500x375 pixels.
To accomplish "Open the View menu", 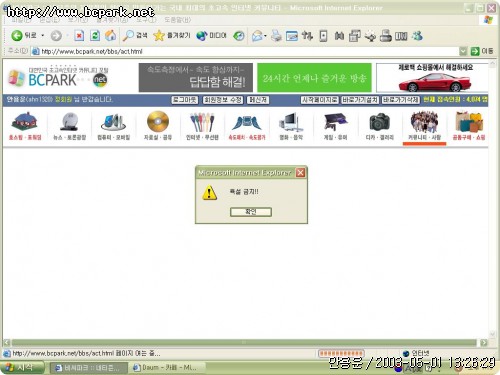I will point(78,20).
